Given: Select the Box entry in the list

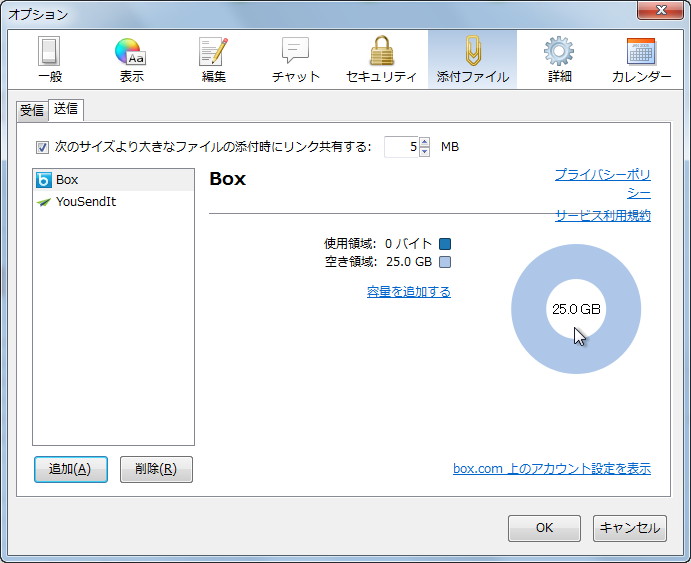Looking at the screenshot, I should (x=113, y=180).
